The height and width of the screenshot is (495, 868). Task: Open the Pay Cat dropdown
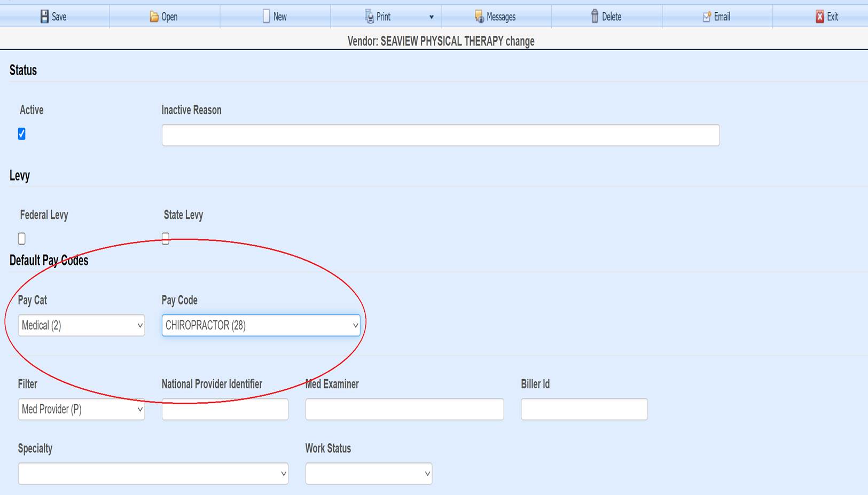(81, 325)
